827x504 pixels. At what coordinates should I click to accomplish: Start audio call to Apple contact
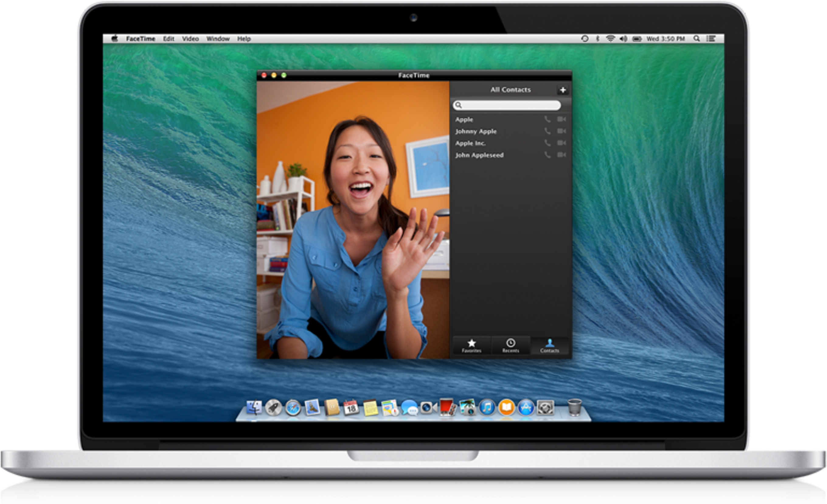547,119
